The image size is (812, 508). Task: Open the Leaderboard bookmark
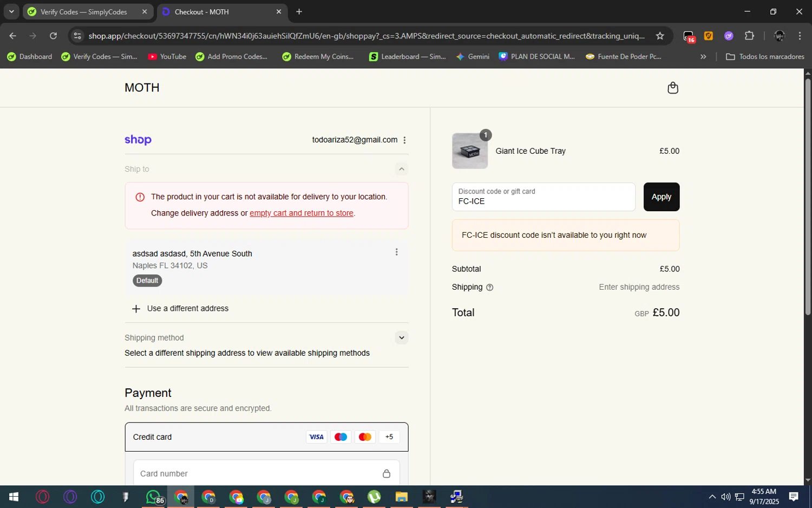pos(408,56)
